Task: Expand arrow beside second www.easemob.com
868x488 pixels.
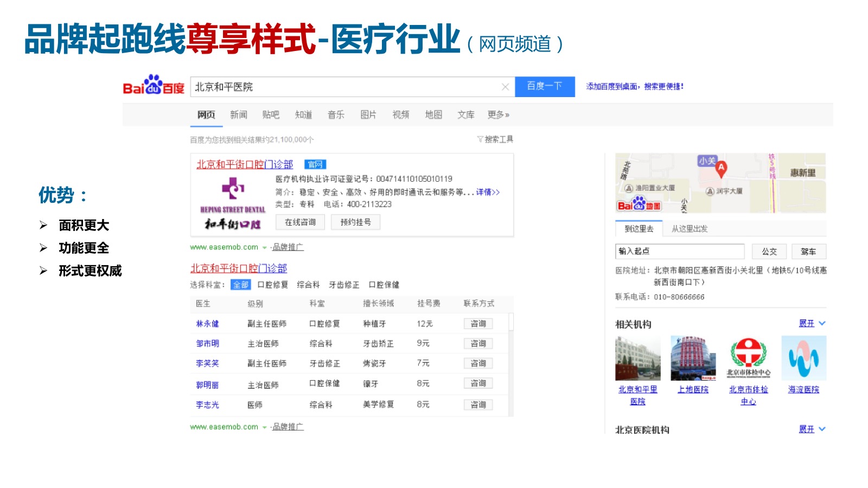Action: point(265,427)
